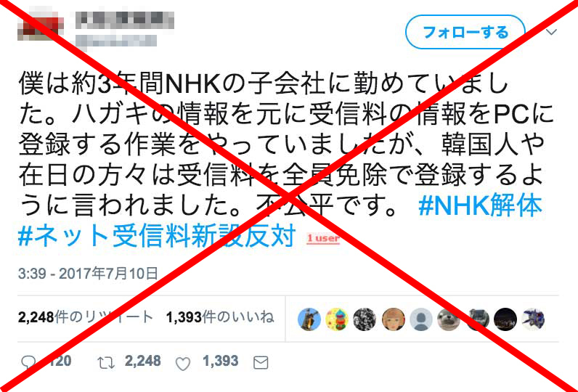The height and width of the screenshot is (392, 578).
Task: Open the first liker avatar with statue
Action: click(x=309, y=319)
